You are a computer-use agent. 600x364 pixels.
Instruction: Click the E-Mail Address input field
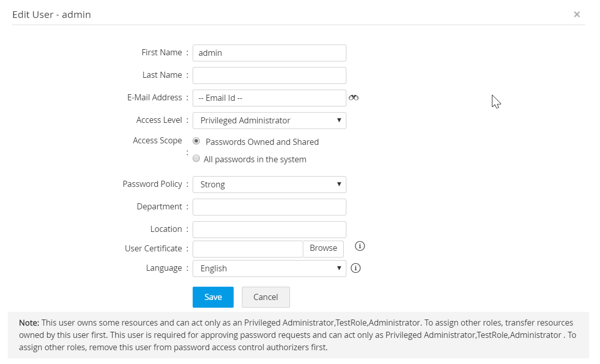269,98
